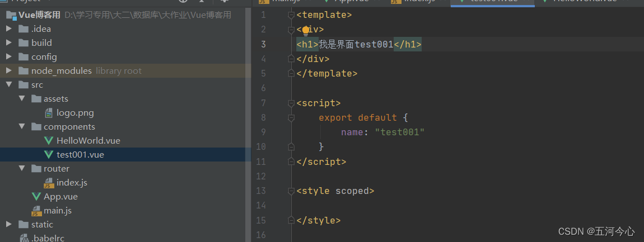This screenshot has height=242, width=644.
Task: Expand the static folder arrow
Action: click(9, 224)
